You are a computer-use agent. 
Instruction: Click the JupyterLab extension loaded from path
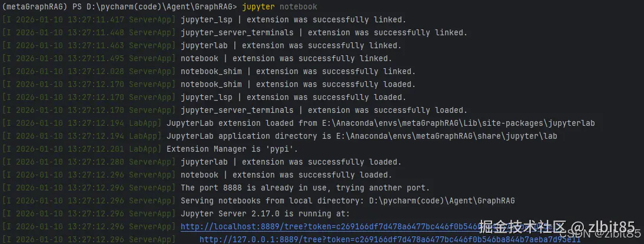coord(380,123)
